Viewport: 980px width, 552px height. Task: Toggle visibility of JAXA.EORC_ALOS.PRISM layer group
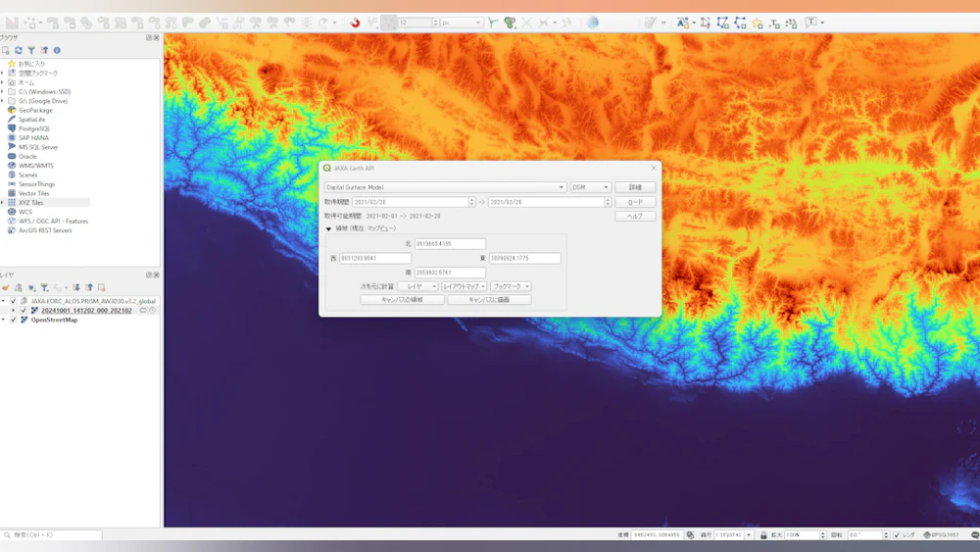[x=13, y=301]
